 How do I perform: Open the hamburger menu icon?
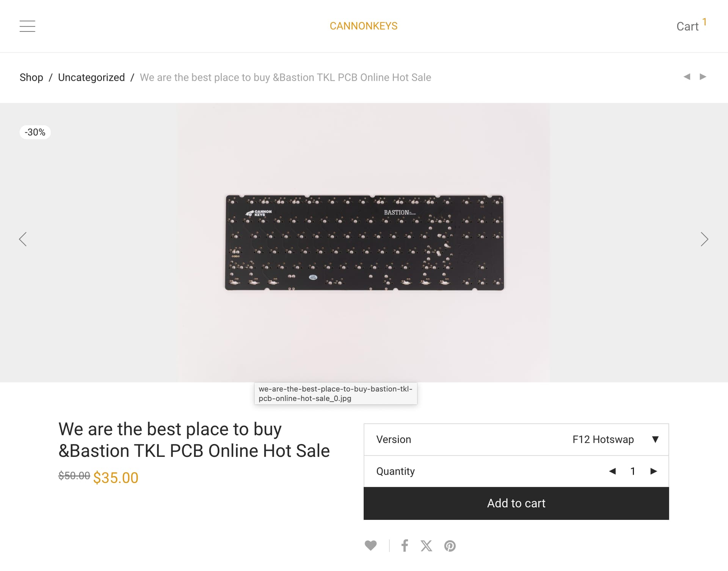[27, 26]
